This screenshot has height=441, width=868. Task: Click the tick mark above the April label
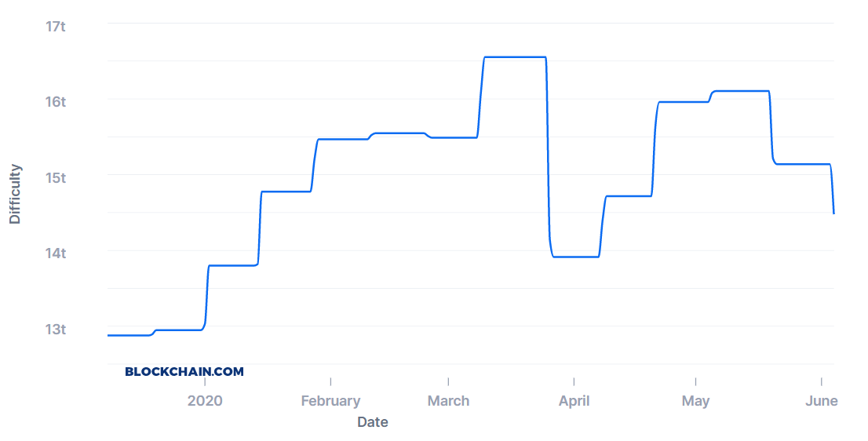[x=574, y=382]
